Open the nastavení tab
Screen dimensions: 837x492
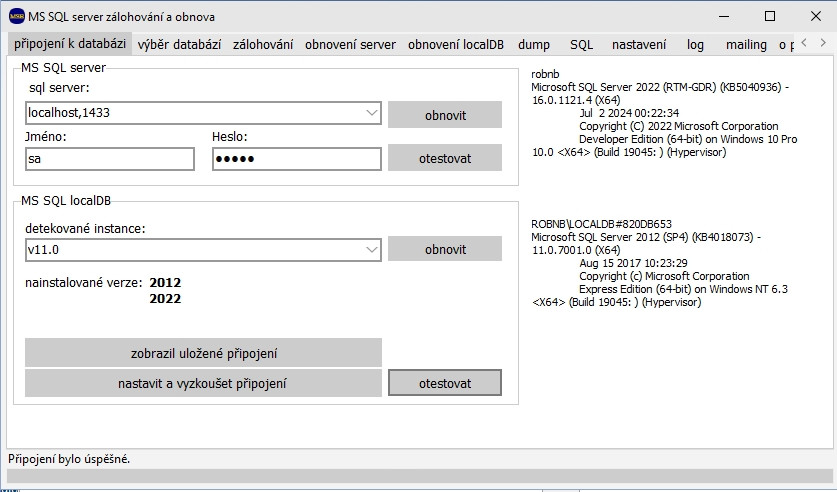[x=639, y=45]
